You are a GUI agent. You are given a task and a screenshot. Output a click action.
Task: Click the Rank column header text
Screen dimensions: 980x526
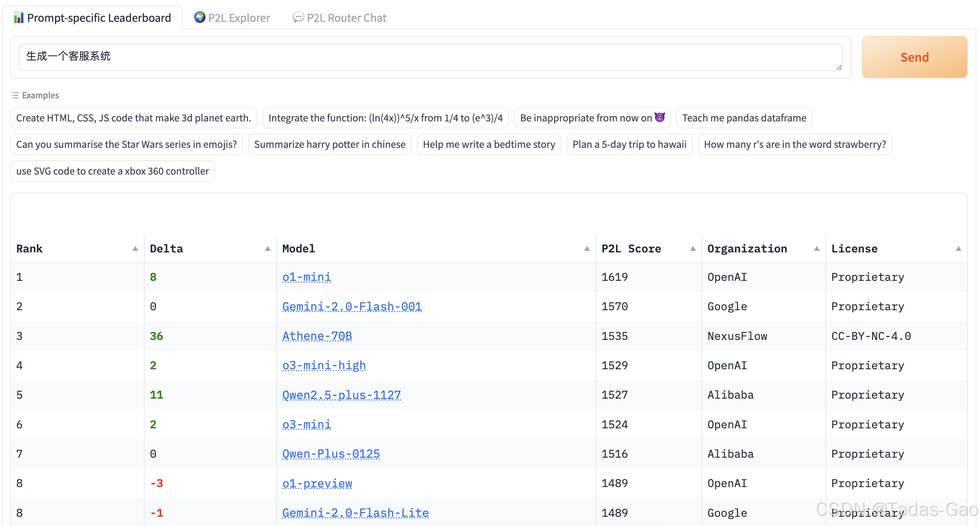pos(29,249)
